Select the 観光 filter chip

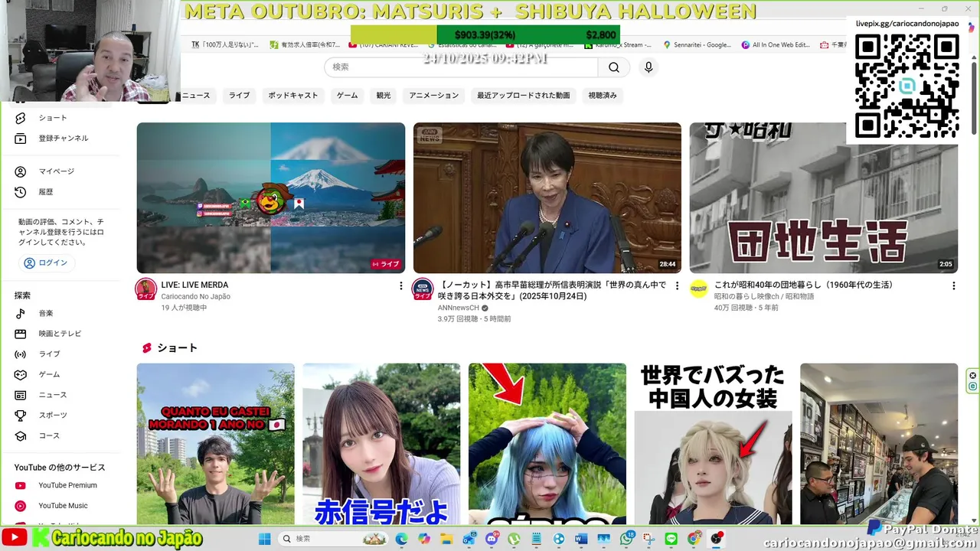coord(384,96)
